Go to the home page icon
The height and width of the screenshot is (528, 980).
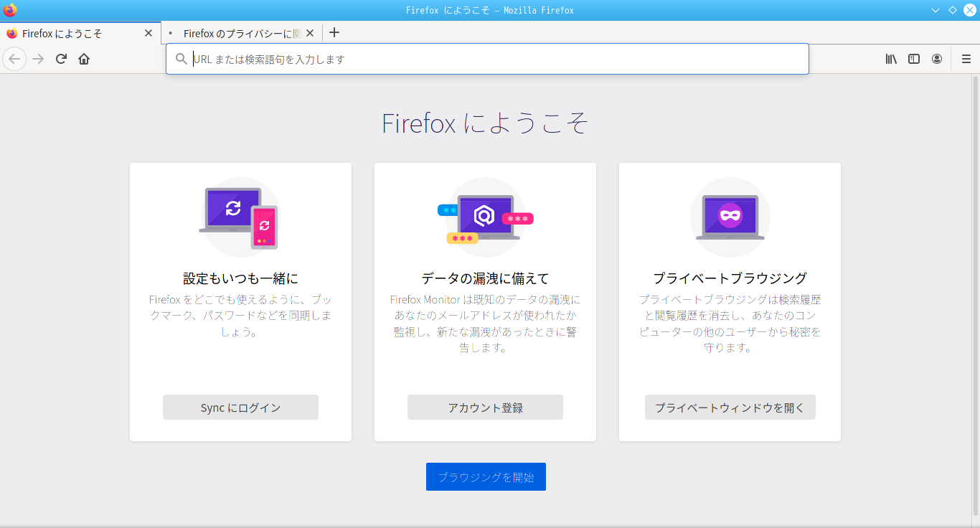click(x=84, y=59)
